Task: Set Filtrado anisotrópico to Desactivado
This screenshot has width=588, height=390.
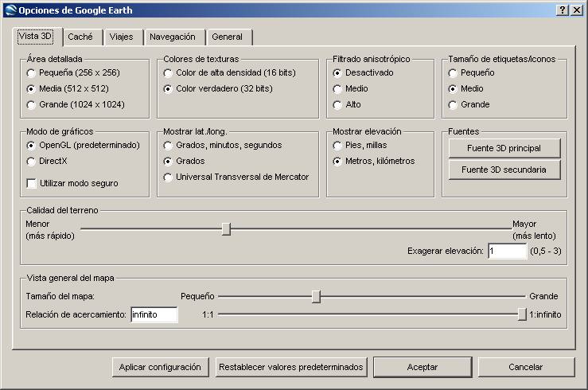Action: (x=364, y=72)
